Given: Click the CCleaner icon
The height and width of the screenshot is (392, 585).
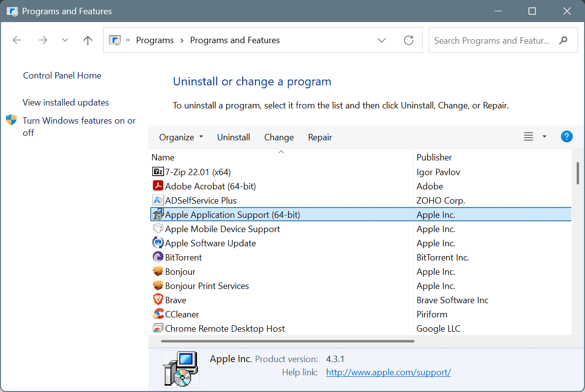Looking at the screenshot, I should click(x=158, y=314).
